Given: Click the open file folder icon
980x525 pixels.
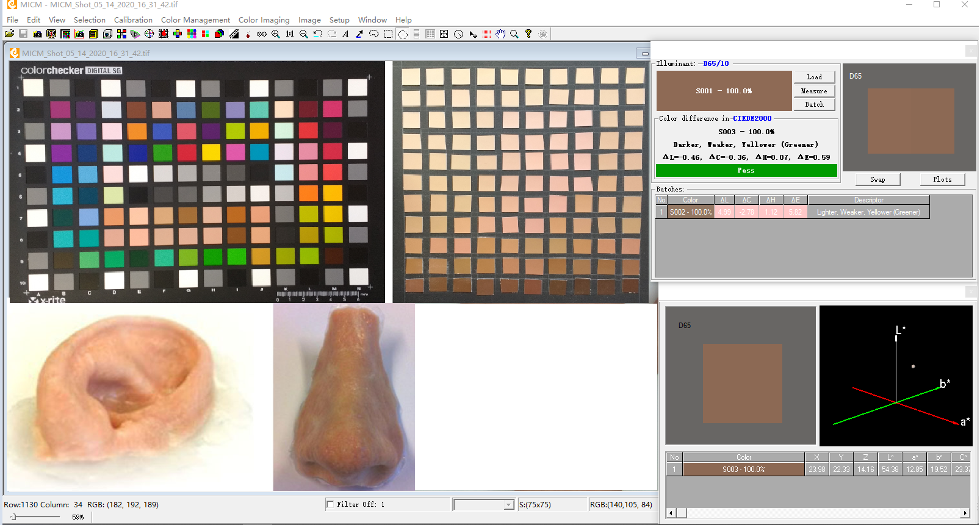Looking at the screenshot, I should [x=9, y=34].
